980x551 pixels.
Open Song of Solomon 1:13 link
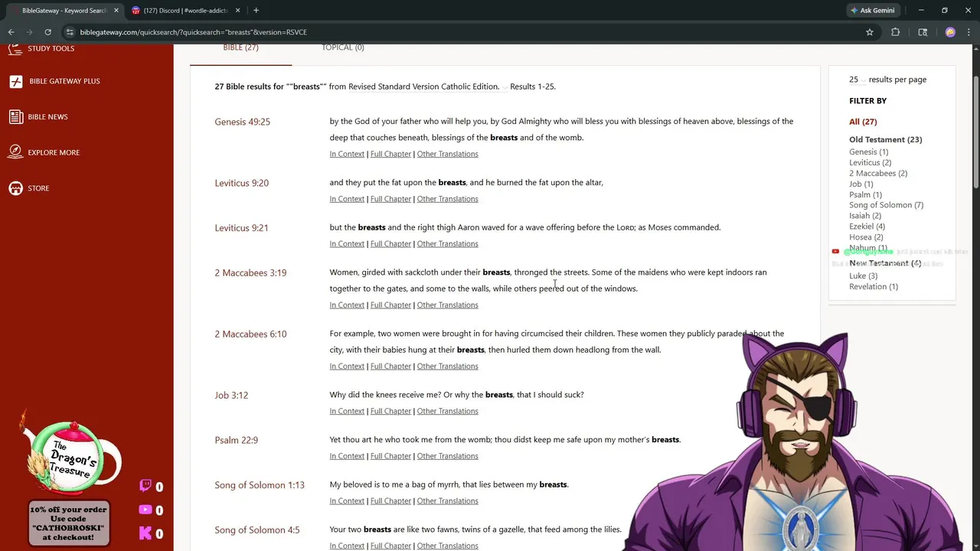[260, 485]
